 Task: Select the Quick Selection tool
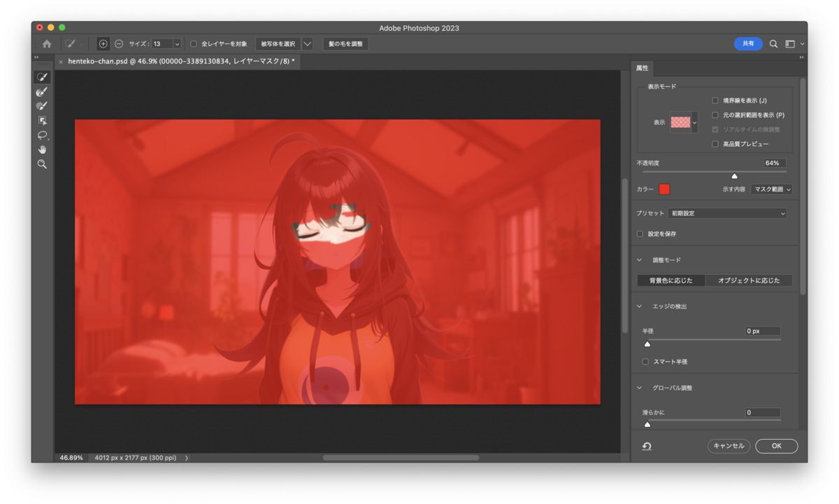click(x=42, y=77)
